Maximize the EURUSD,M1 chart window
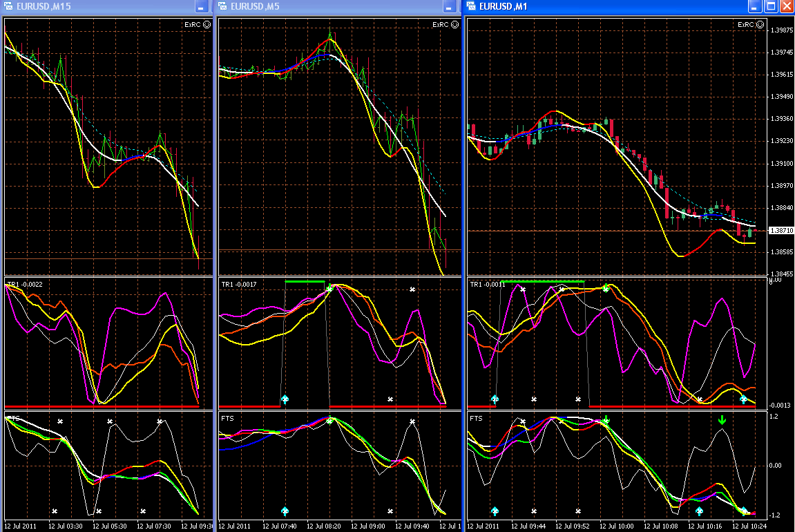This screenshot has width=795, height=532. tap(771, 7)
